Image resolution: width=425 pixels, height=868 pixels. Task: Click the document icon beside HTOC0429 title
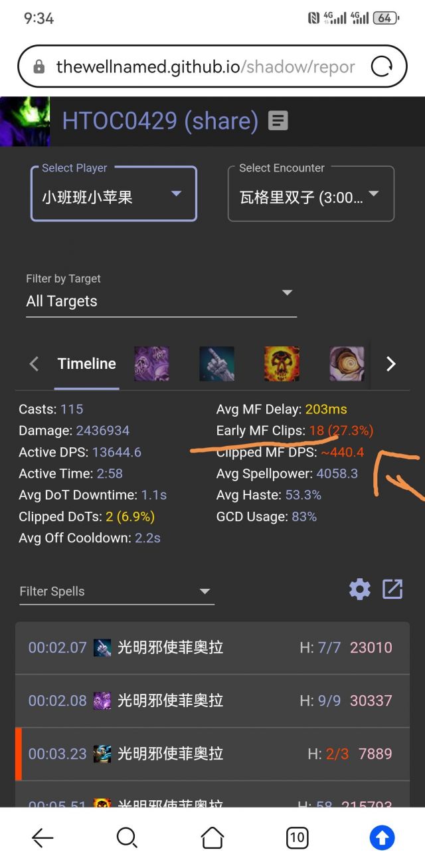pyautogui.click(x=278, y=120)
